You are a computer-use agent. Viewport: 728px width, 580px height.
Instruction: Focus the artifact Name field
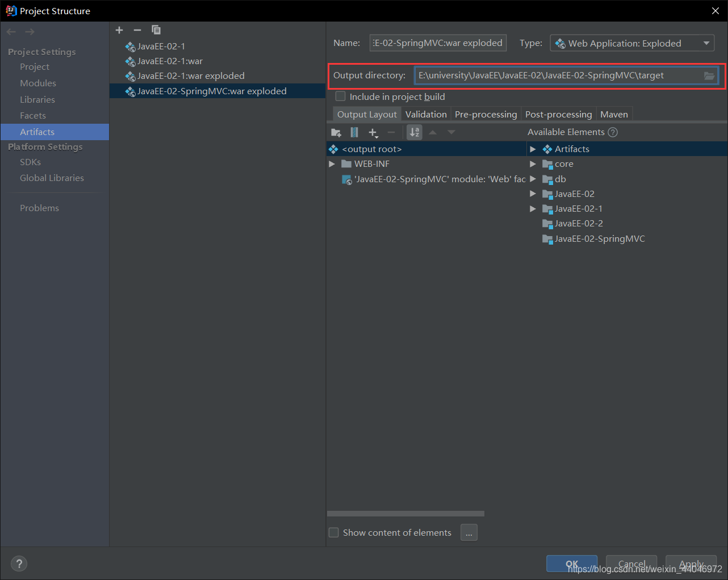point(438,43)
